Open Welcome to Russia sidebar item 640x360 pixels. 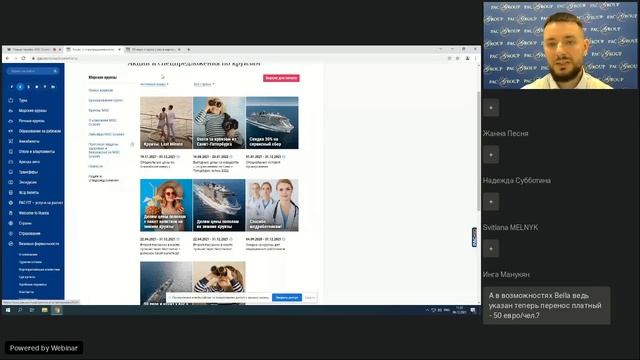(x=33, y=213)
